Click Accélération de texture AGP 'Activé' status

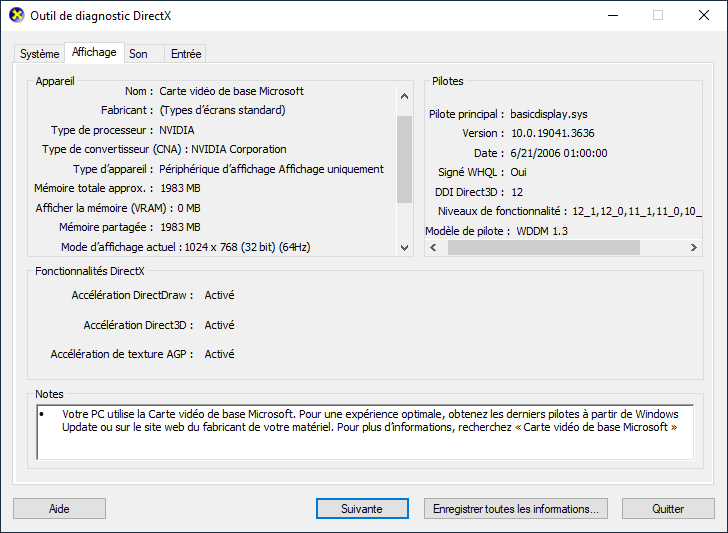[x=220, y=354]
